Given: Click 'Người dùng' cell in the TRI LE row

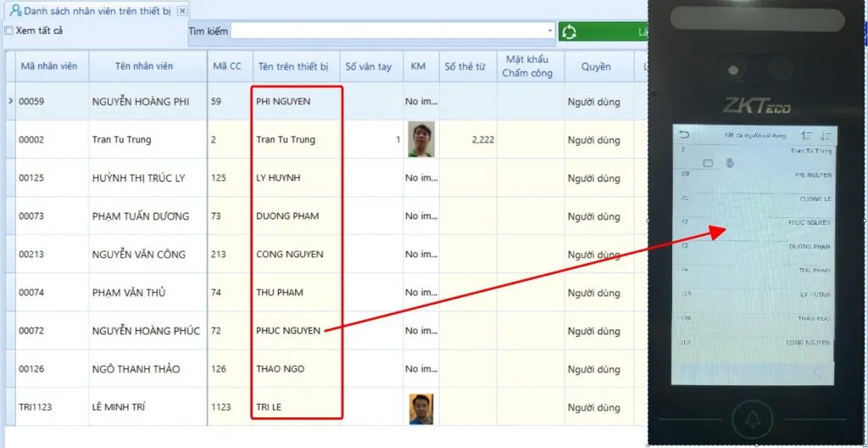Looking at the screenshot, I should [599, 407].
